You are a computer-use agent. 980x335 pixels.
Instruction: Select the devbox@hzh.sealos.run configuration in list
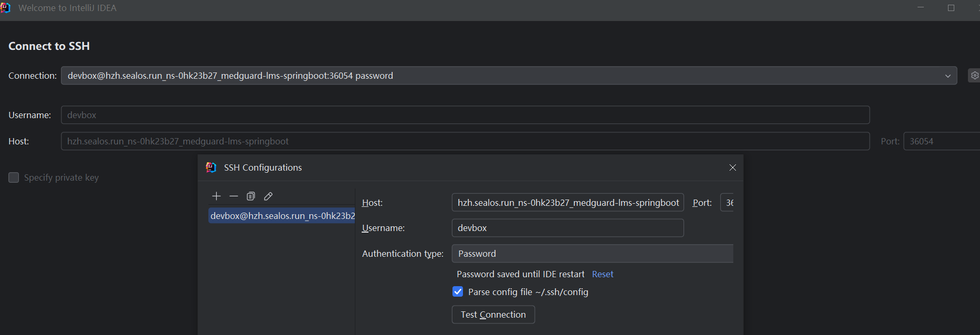(x=282, y=216)
